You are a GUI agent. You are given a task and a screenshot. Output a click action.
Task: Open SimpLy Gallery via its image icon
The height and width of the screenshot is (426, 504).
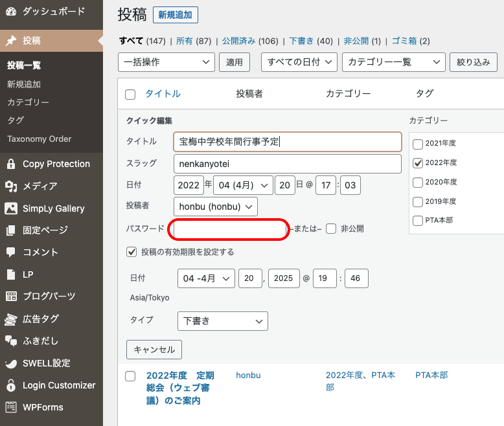[11, 208]
